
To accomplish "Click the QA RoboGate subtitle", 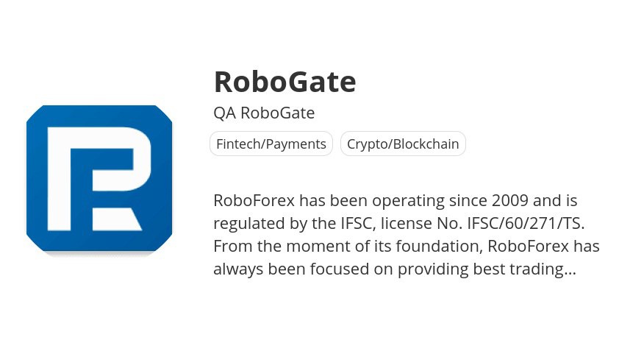I will [x=264, y=113].
